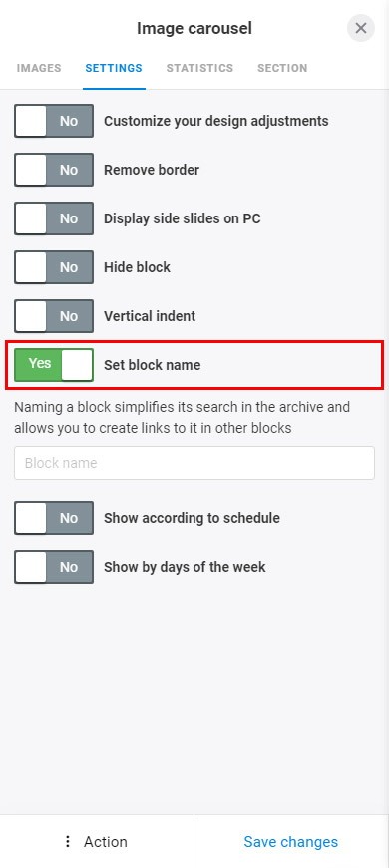
Task: Select the Settings tab
Action: click(x=114, y=68)
